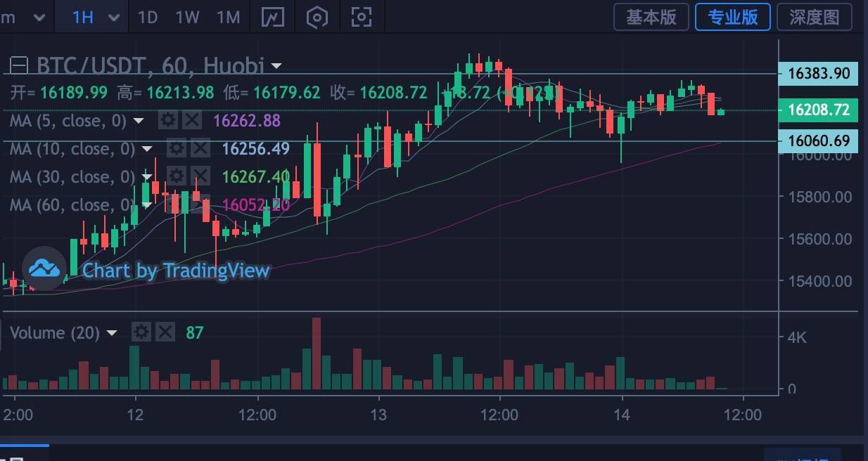Screen dimensions: 868x461
Task: Click the fullscreen chart icon
Action: [361, 17]
